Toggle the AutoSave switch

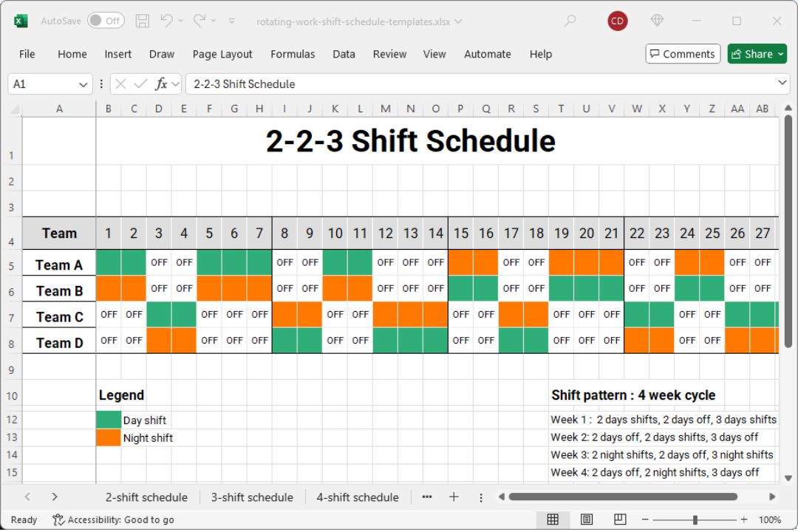[106, 21]
